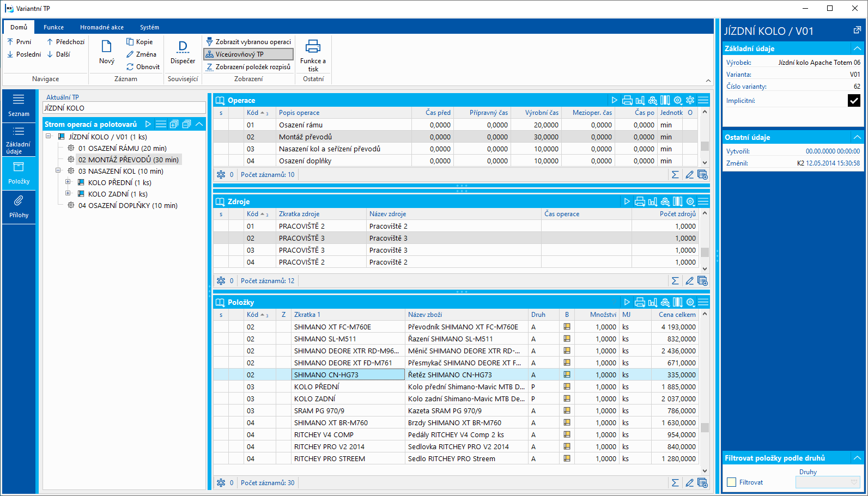Screen dimensions: 868x496
Task: Open chart options in Operace panel header
Action: (x=640, y=100)
